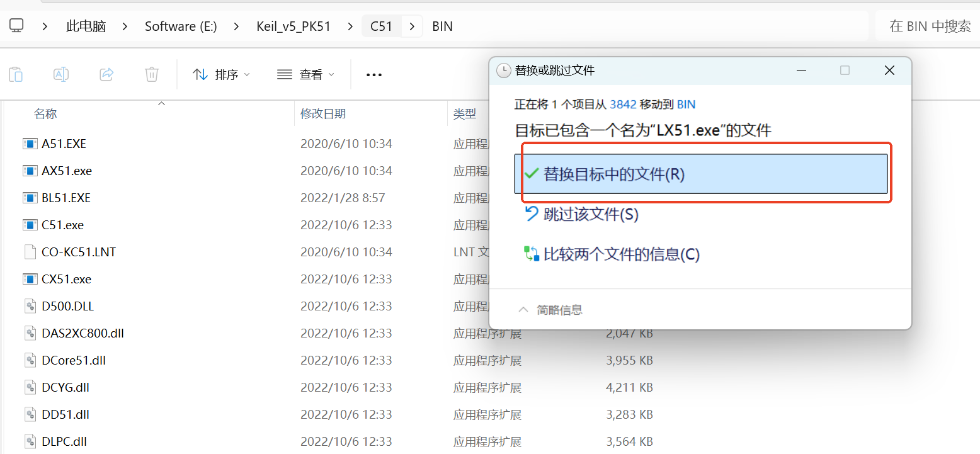The height and width of the screenshot is (454, 980).
Task: Click the DLPC.dll file icon
Action: (30, 441)
